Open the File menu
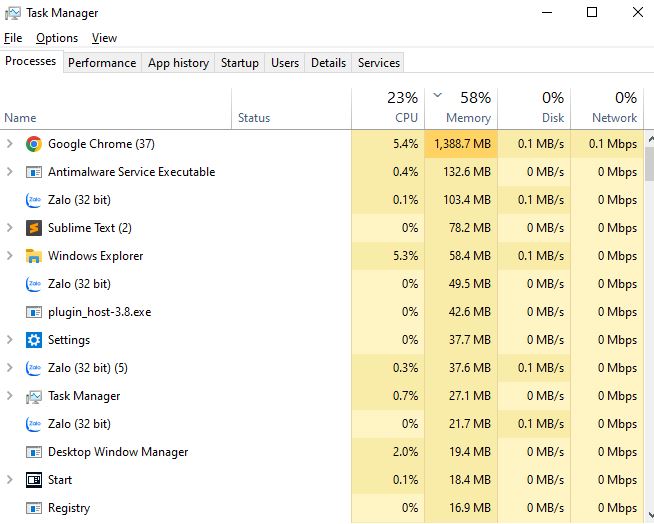Viewport: 654px width, 524px height. tap(13, 38)
